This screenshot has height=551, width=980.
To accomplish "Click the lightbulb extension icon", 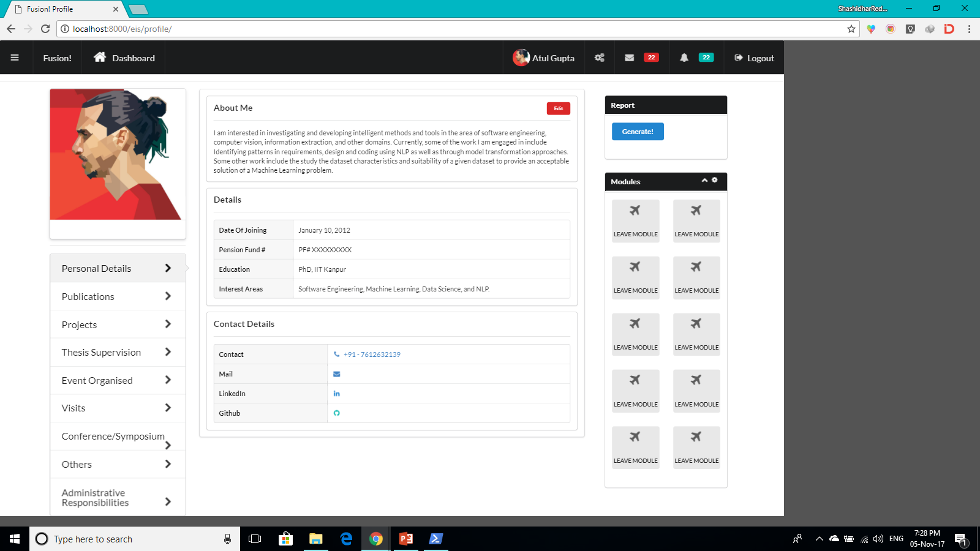I will point(910,29).
